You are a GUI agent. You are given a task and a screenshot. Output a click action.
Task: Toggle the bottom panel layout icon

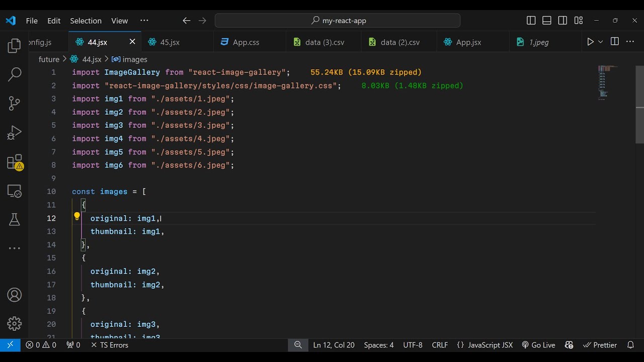[x=547, y=21]
